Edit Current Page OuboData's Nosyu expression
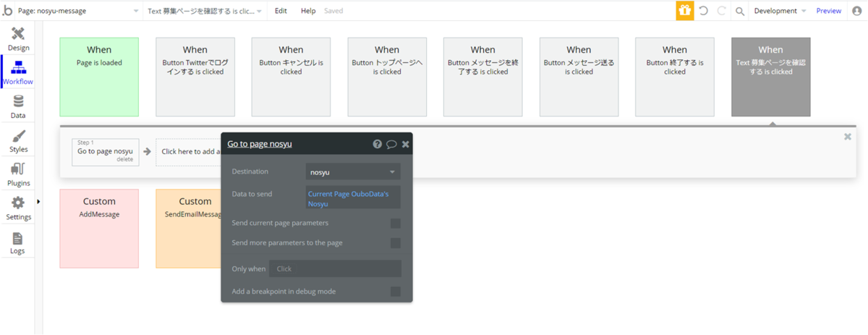This screenshot has height=335, width=868. [353, 198]
